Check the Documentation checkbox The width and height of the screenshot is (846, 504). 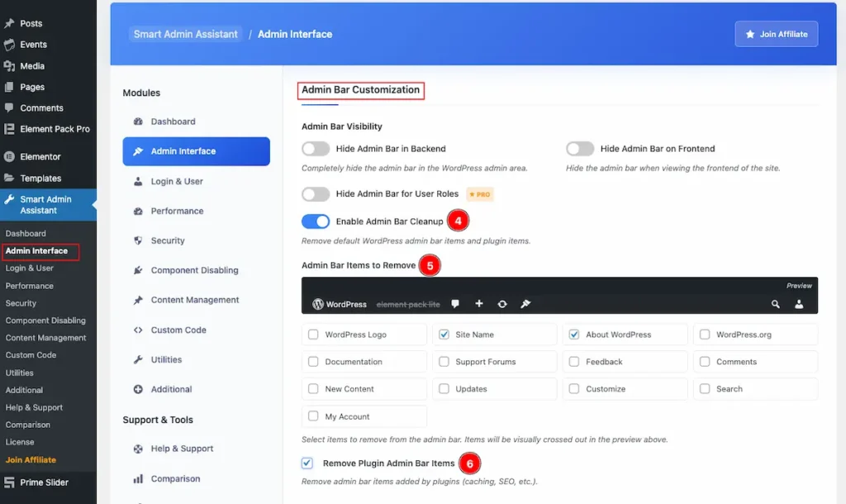(x=313, y=362)
